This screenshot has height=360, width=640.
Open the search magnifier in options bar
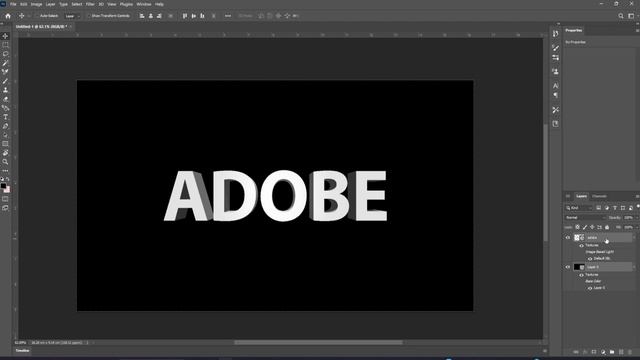click(x=621, y=16)
